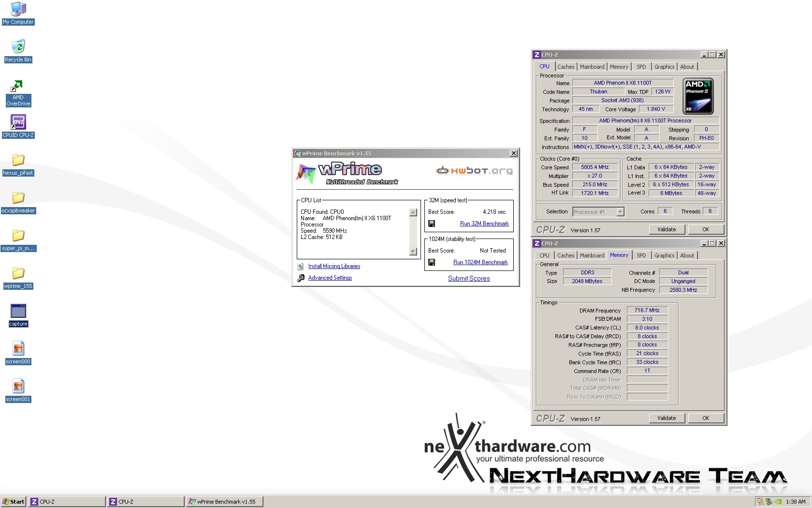Click the Core Voltage value 1.840 V
The height and width of the screenshot is (508, 812).
click(x=656, y=109)
